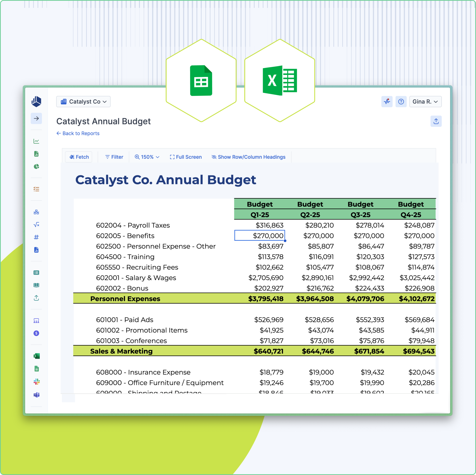The height and width of the screenshot is (475, 476).
Task: Click Personnel Expenses Q1-25 total $3,795,418
Action: point(266,299)
